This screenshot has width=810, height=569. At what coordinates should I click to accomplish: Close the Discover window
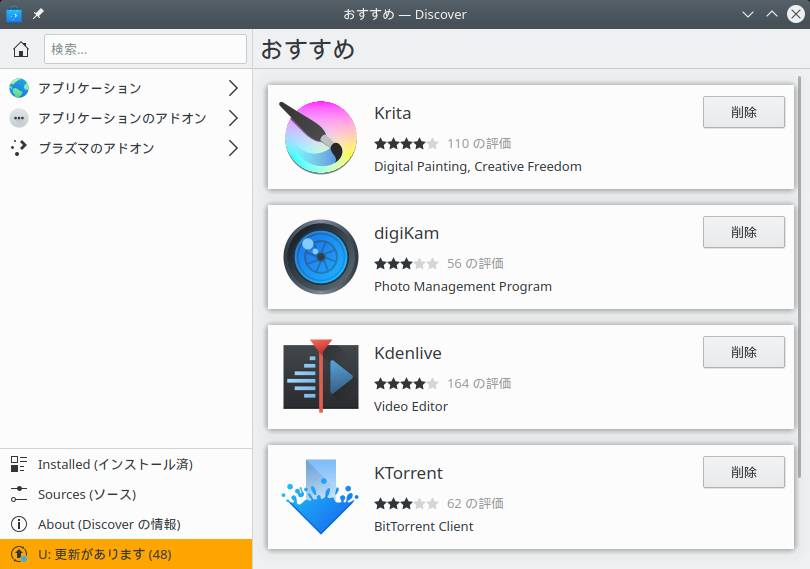pos(796,14)
